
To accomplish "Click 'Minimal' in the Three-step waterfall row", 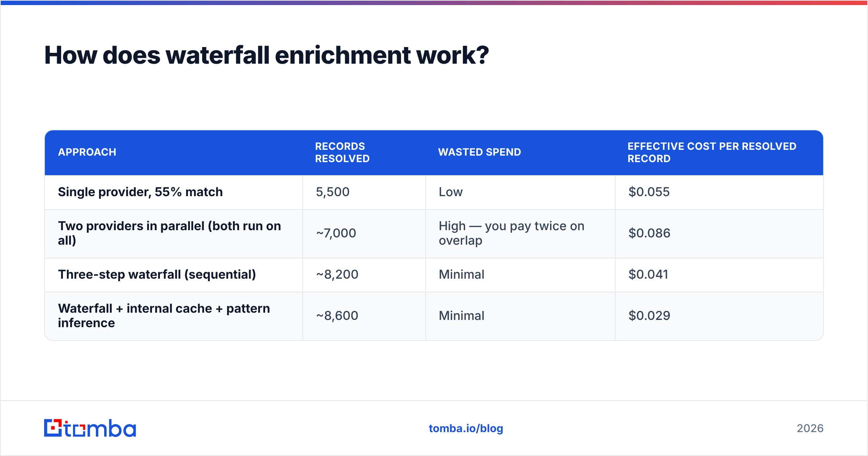I will tap(461, 274).
